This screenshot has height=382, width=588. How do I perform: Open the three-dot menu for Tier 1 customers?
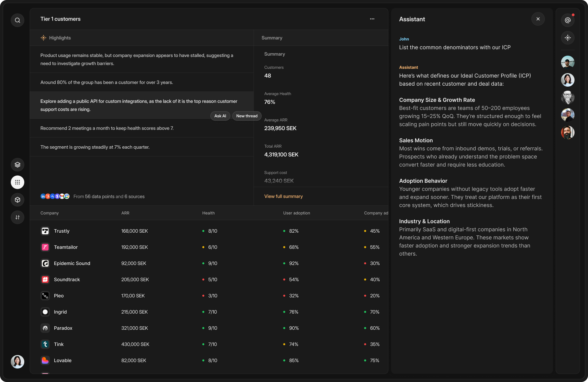pyautogui.click(x=372, y=19)
